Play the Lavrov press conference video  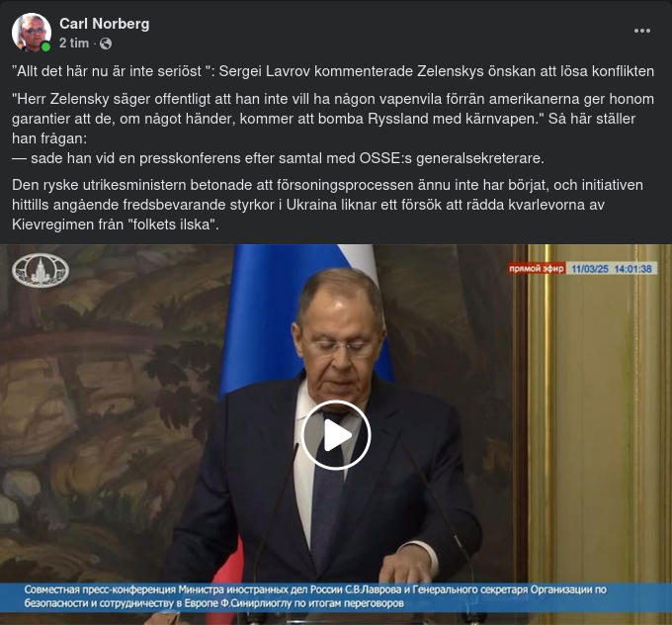336,435
